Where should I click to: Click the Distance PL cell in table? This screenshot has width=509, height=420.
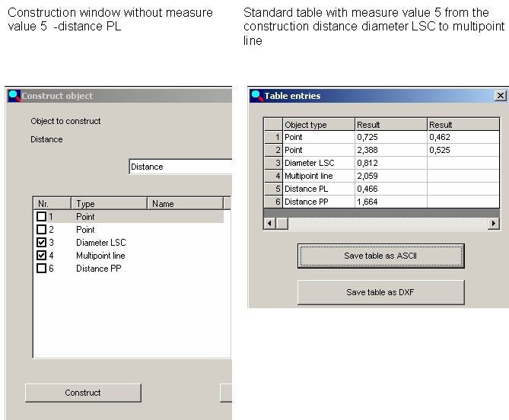point(319,189)
